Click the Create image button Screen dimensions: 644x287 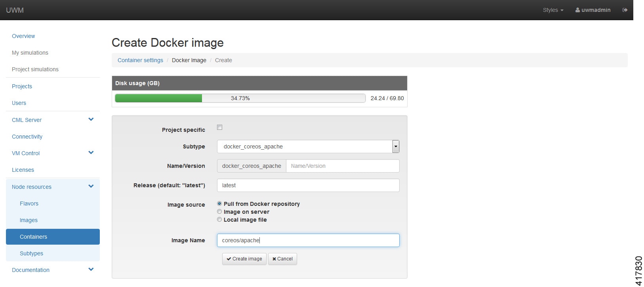244,259
